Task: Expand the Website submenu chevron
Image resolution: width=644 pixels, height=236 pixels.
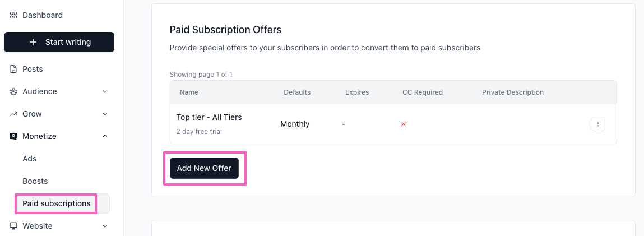Action: pyautogui.click(x=105, y=226)
